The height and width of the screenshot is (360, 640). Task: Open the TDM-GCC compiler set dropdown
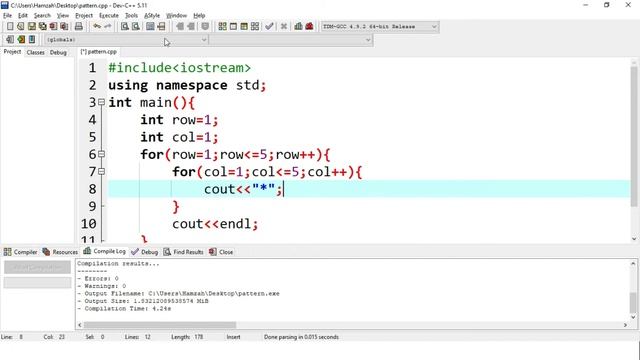(x=380, y=27)
